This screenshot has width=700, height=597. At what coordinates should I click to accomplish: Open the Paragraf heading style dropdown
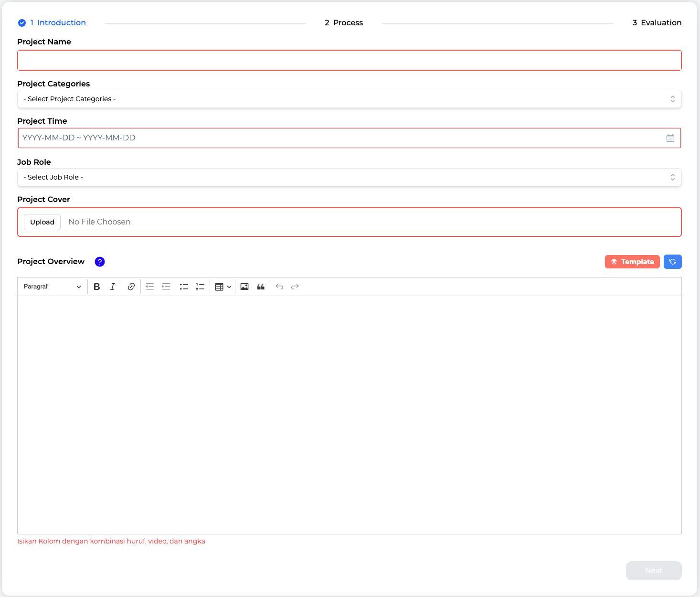[x=52, y=287]
